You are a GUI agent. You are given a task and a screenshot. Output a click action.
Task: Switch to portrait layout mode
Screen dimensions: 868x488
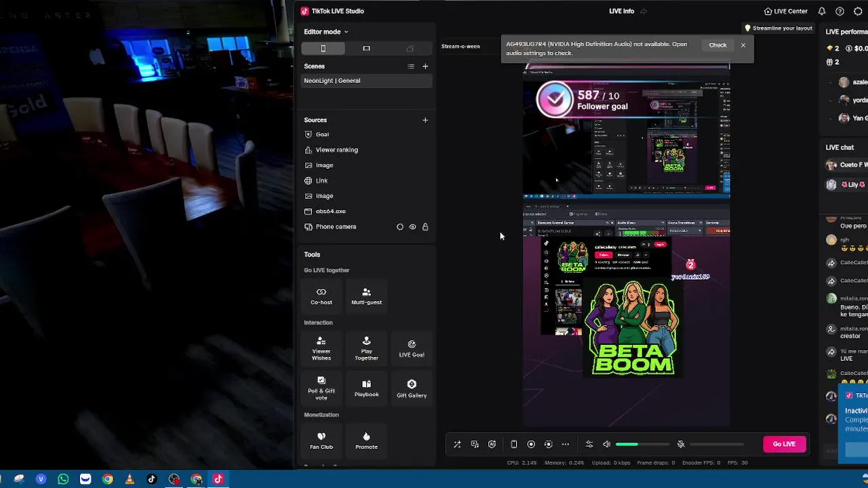click(x=323, y=48)
